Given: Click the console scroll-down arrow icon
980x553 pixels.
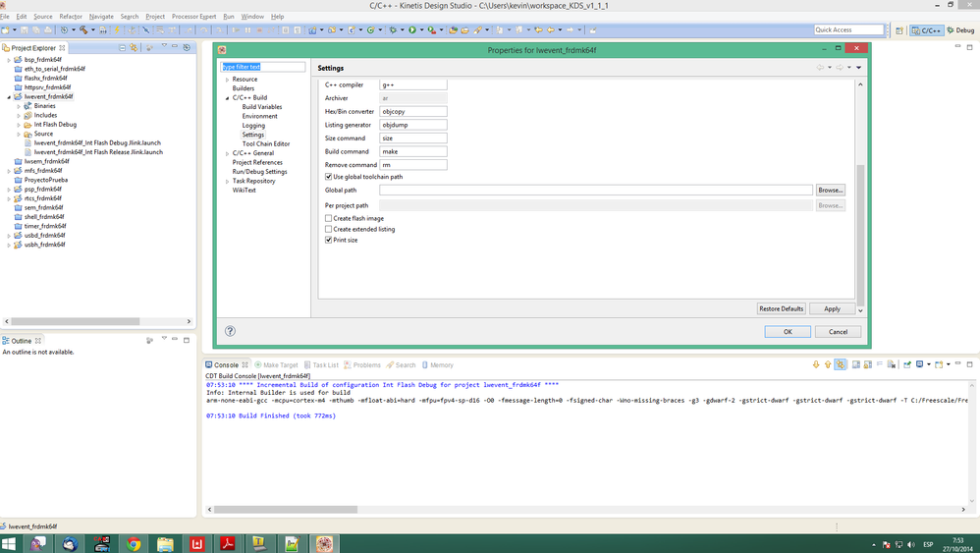Looking at the screenshot, I should [816, 364].
